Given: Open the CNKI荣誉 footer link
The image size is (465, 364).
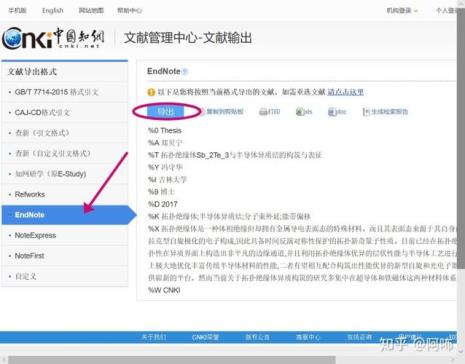Looking at the screenshot, I should (x=205, y=337).
